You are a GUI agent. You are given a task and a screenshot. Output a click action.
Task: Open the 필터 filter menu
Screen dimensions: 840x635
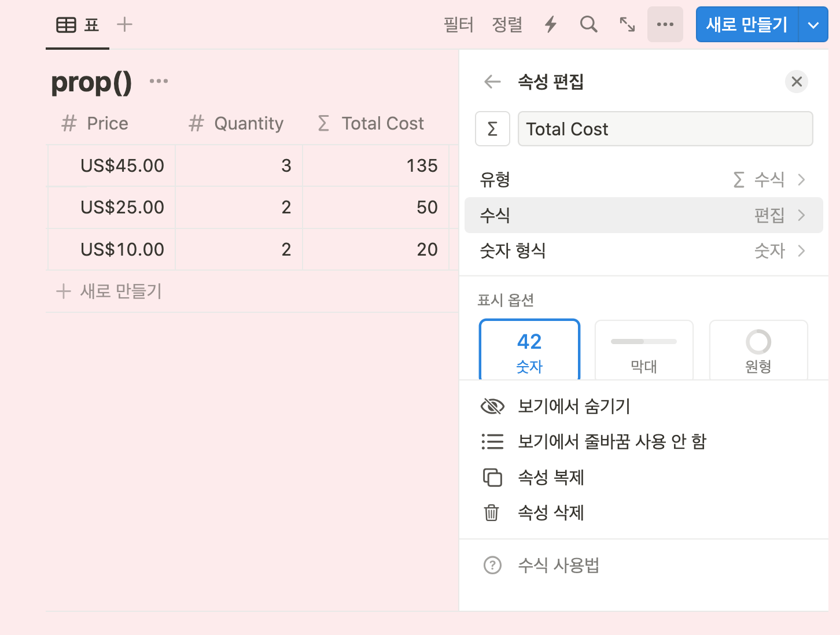tap(459, 24)
